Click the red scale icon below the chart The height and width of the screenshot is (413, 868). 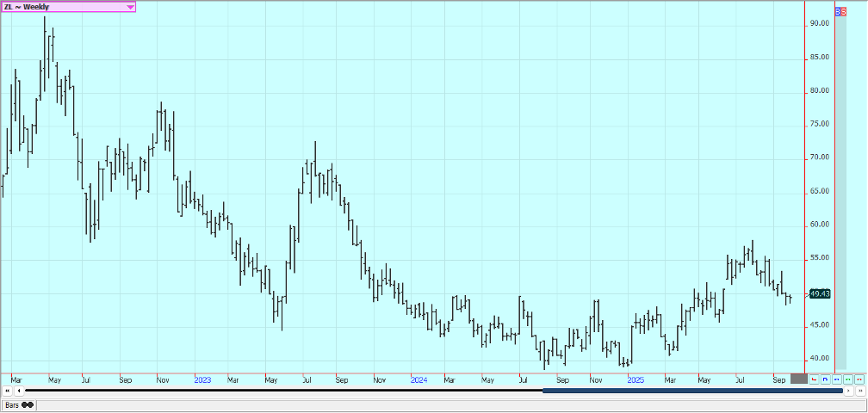(814, 379)
